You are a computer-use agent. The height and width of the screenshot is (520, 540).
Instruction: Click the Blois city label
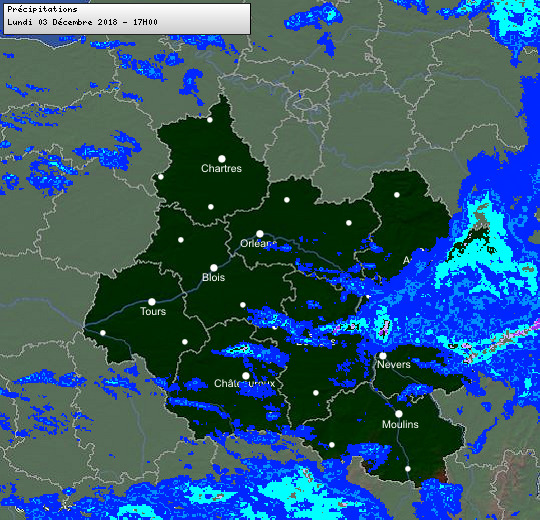pyautogui.click(x=214, y=277)
